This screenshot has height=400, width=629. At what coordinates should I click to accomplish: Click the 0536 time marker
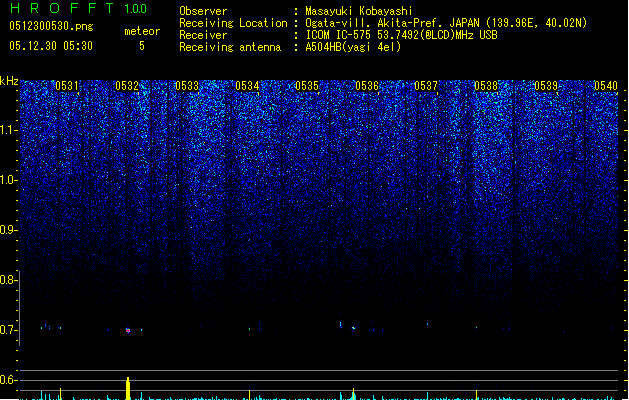point(367,86)
